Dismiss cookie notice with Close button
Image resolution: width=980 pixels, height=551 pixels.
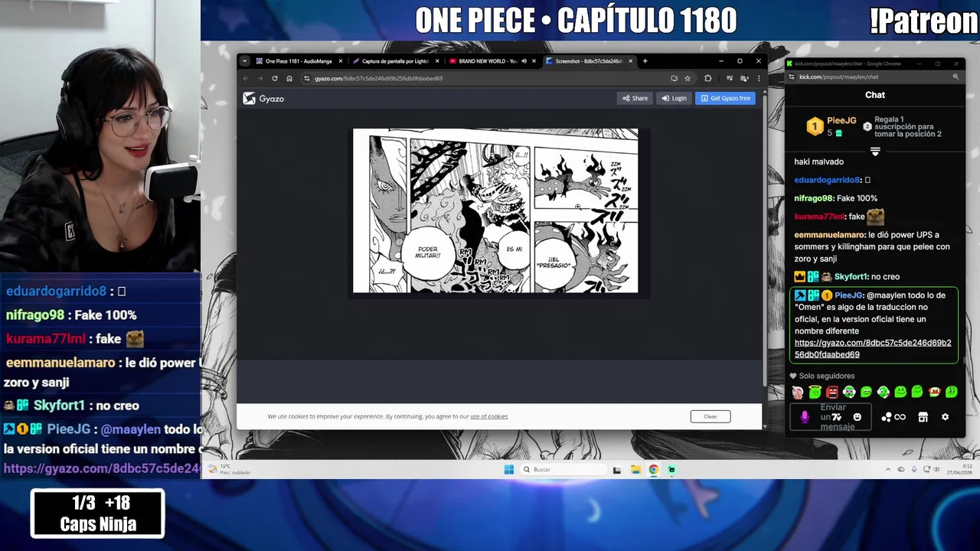[710, 416]
